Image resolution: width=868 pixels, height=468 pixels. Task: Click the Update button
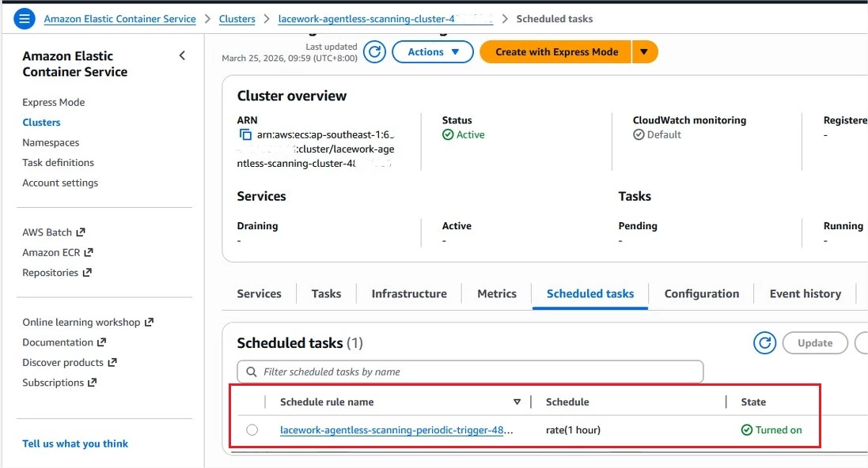[815, 343]
